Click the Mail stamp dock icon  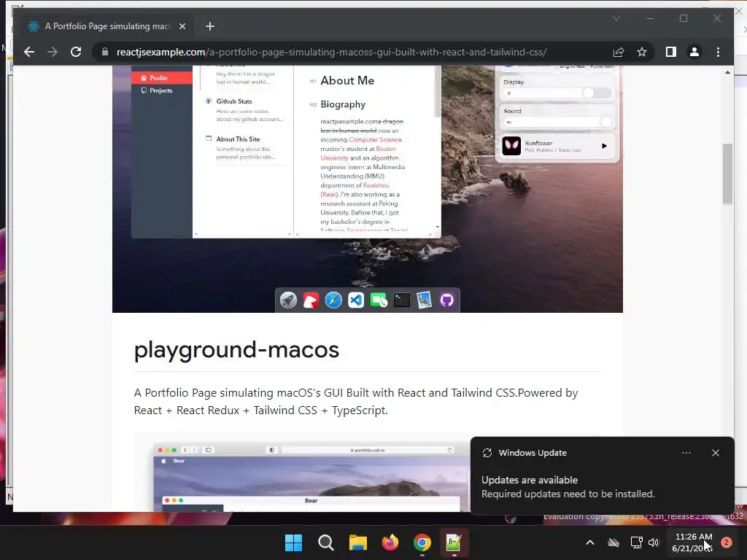click(424, 300)
